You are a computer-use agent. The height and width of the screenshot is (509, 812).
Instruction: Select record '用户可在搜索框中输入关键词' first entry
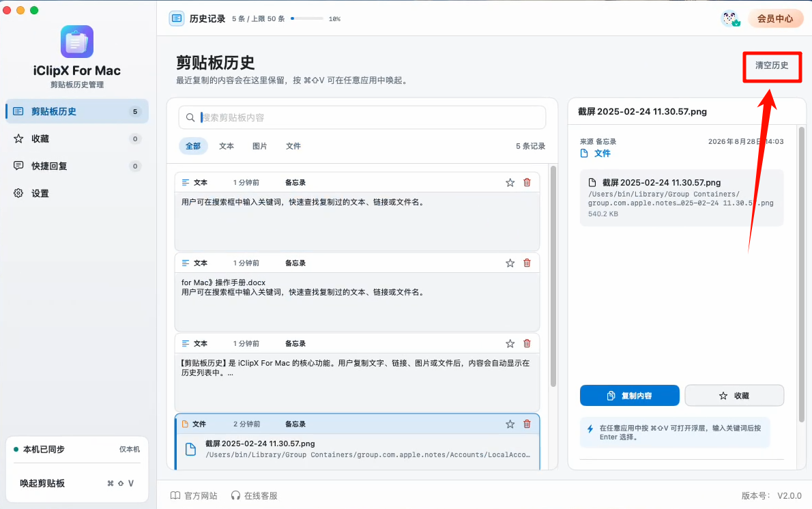click(357, 212)
